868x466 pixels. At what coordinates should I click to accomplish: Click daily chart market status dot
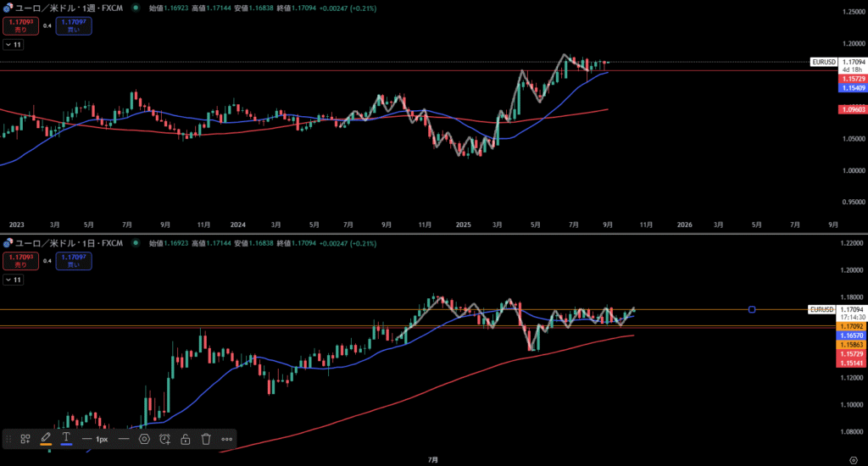click(136, 243)
